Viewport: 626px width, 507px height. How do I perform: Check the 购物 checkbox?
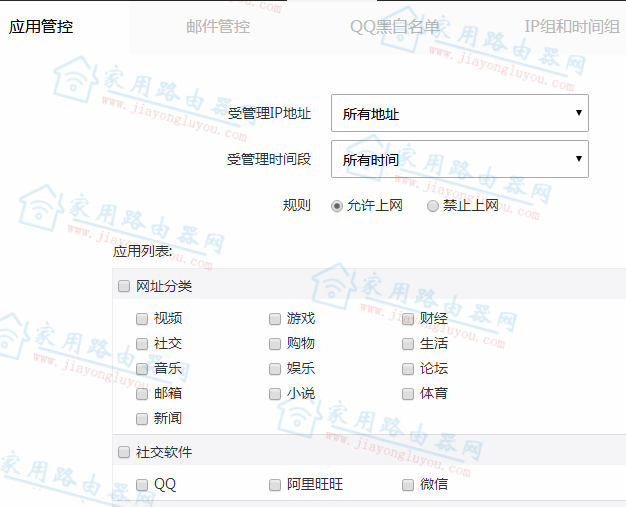click(275, 344)
